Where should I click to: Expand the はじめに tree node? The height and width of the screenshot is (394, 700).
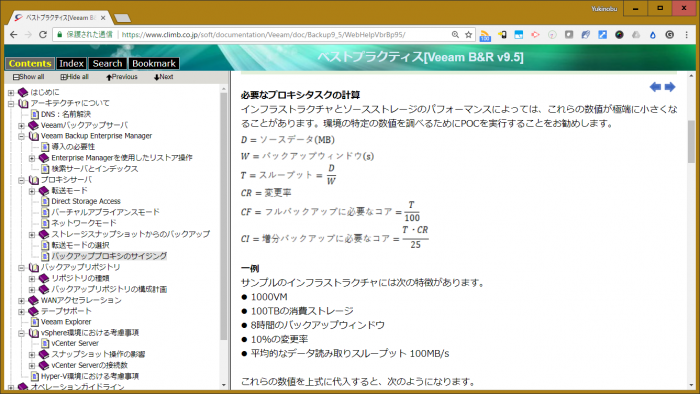(x=11, y=93)
